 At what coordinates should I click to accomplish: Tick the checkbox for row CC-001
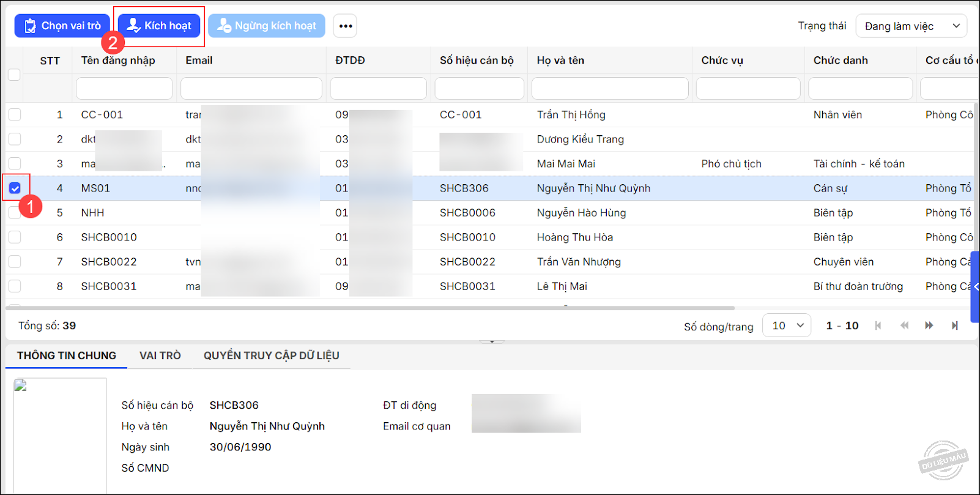click(x=15, y=114)
